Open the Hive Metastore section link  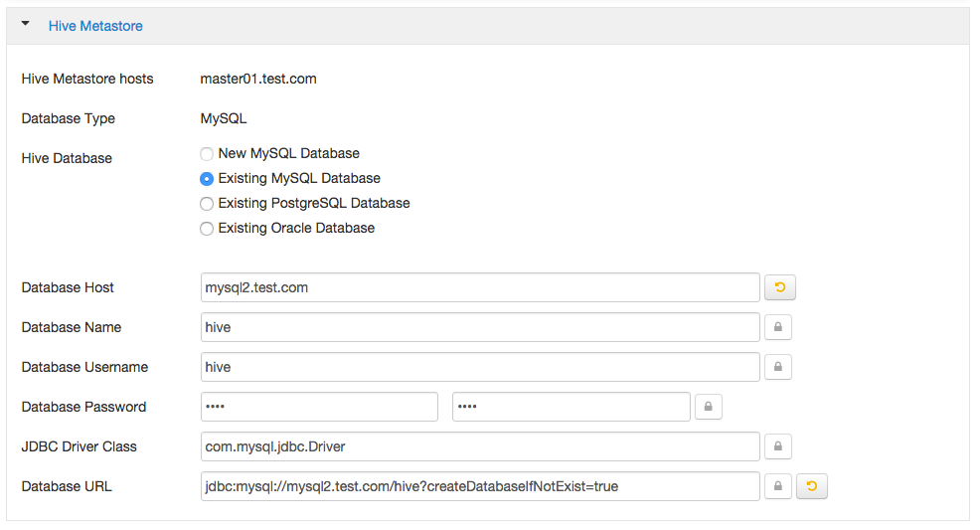pos(95,26)
